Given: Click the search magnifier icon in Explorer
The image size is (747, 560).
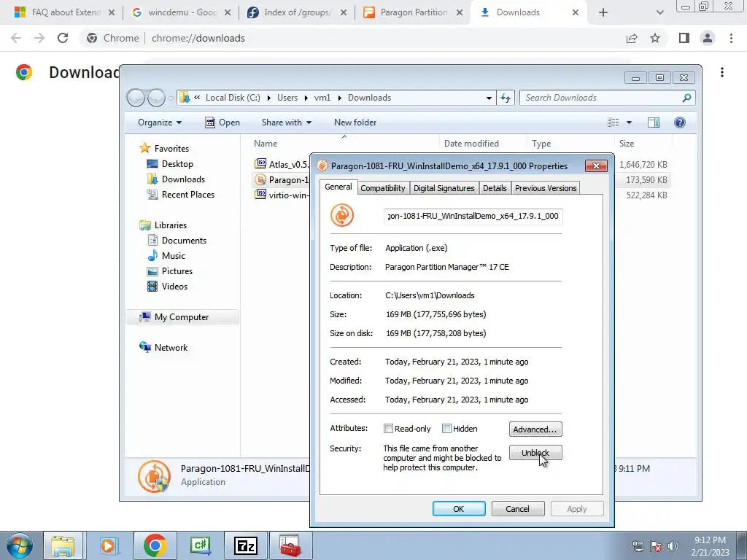Looking at the screenshot, I should (686, 98).
